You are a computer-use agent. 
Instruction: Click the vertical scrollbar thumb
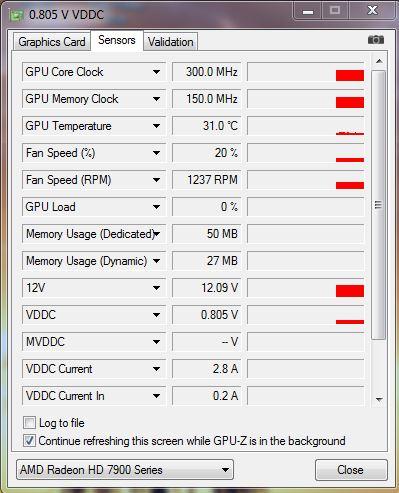pyautogui.click(x=378, y=205)
